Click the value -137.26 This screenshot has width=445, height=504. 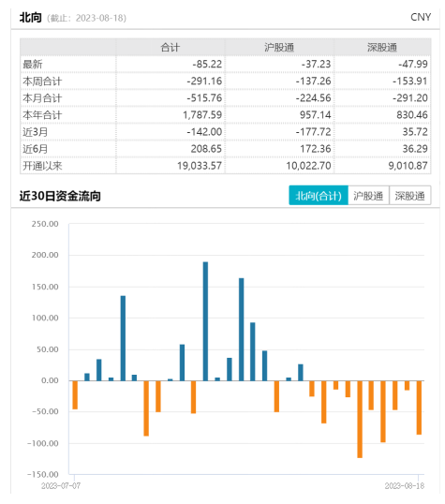pyautogui.click(x=314, y=81)
